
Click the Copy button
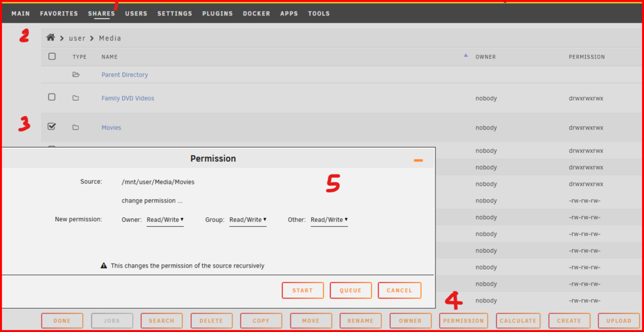261,320
